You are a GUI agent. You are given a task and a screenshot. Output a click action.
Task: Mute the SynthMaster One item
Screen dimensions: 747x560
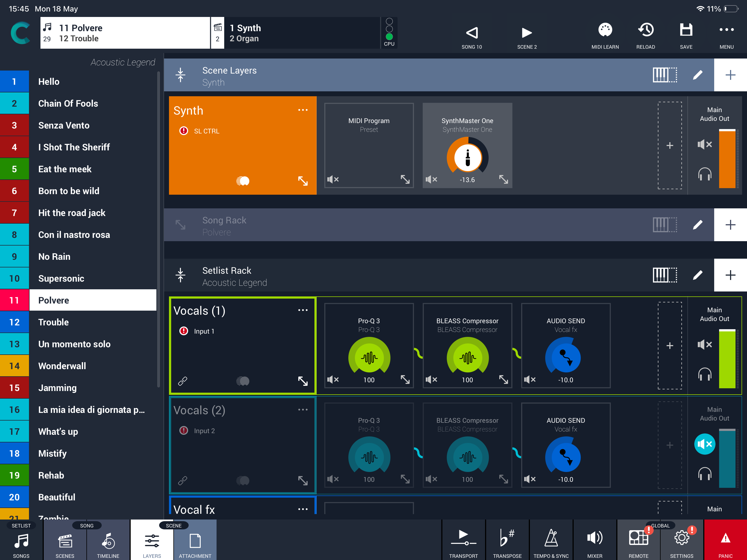pos(431,179)
